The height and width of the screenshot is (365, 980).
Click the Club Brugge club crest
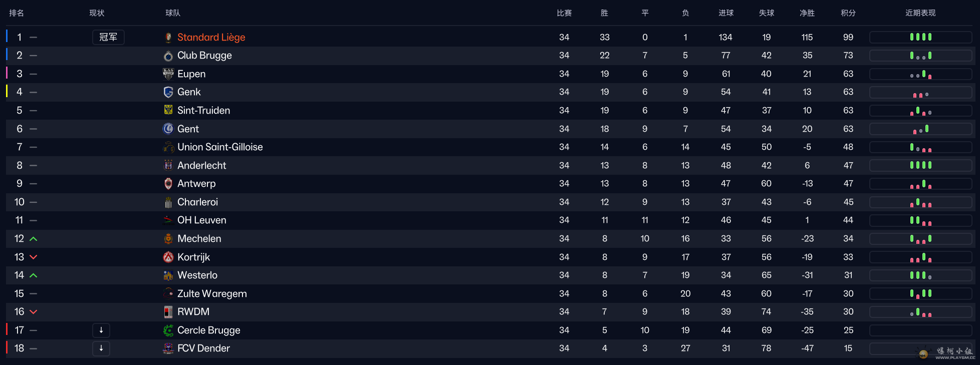[168, 56]
